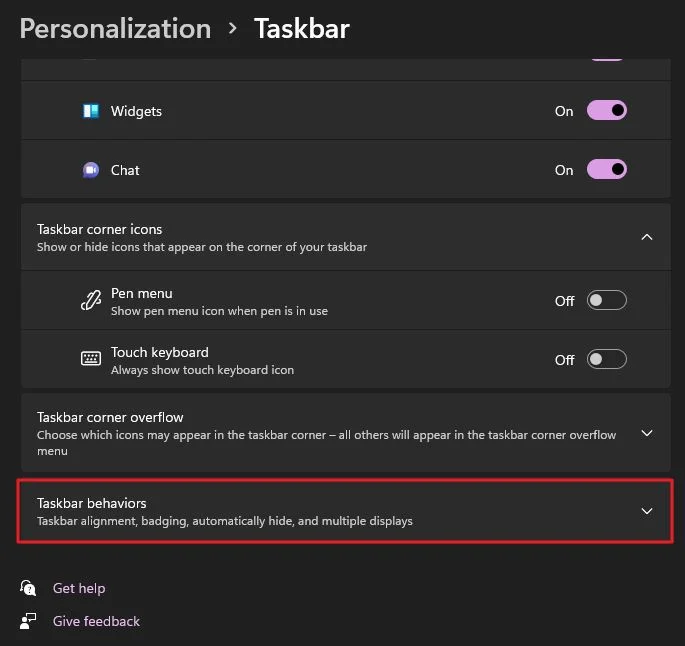The width and height of the screenshot is (685, 646).
Task: Turn off the Widgets toggle
Action: 606,111
